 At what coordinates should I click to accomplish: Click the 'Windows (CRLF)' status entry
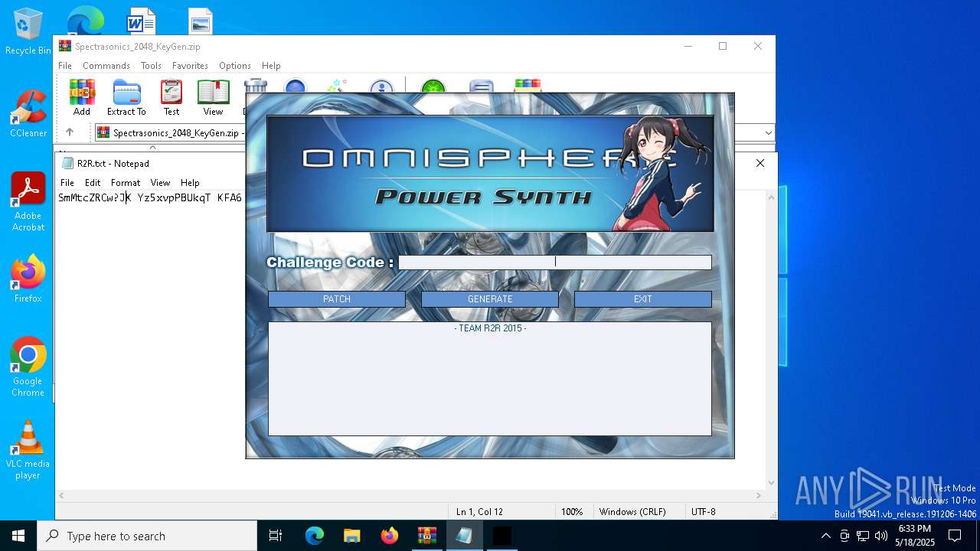click(632, 512)
